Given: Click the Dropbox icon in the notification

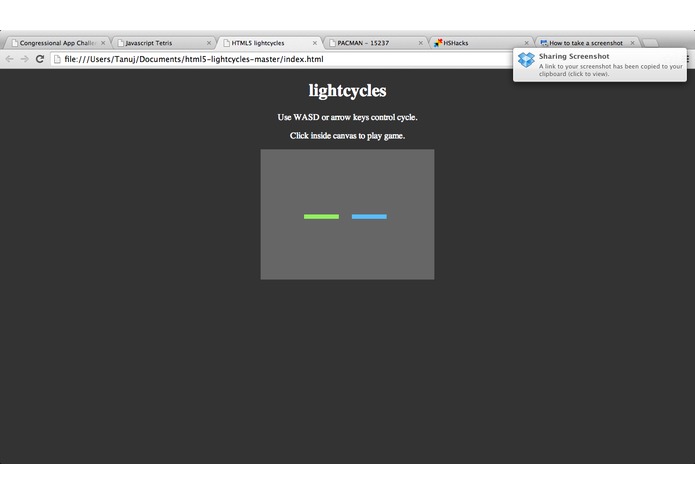Looking at the screenshot, I should click(526, 60).
